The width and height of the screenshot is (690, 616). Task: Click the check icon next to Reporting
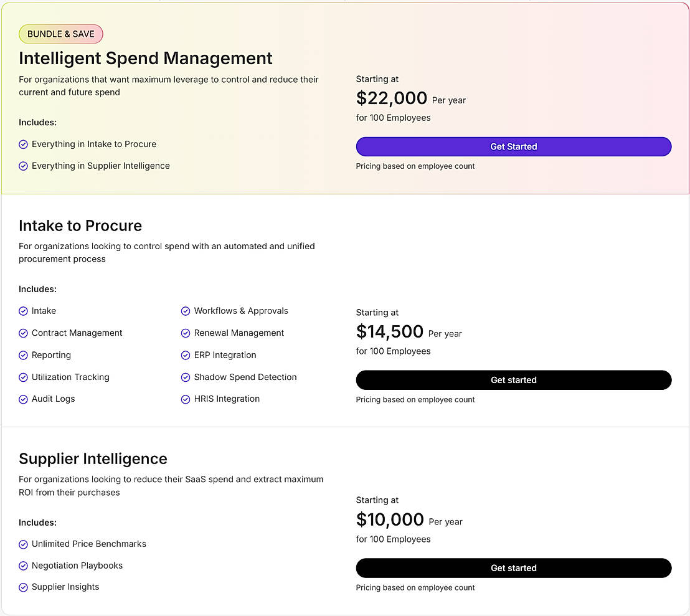coord(24,355)
